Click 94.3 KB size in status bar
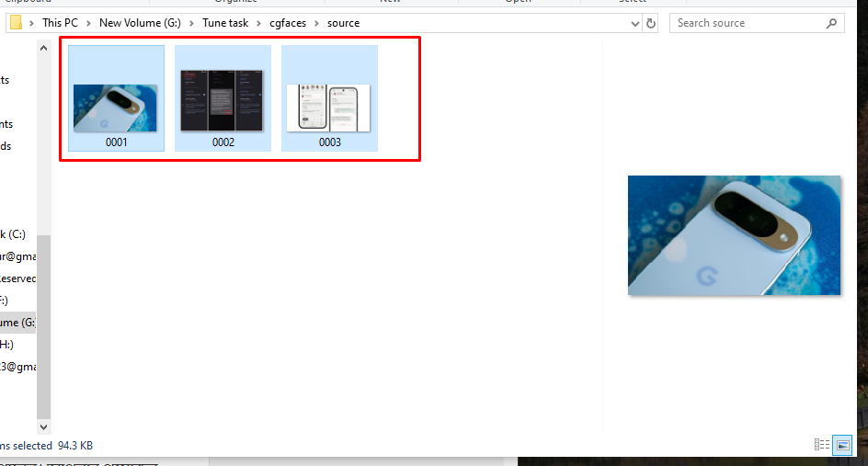 pos(75,446)
